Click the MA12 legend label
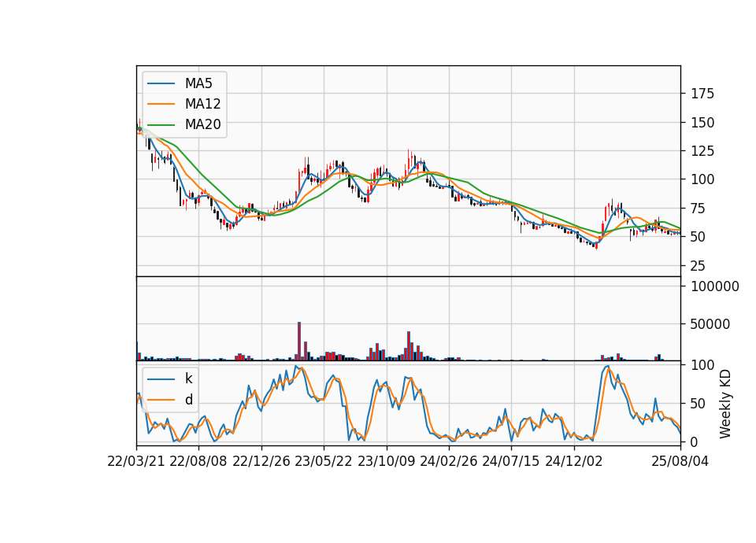 coord(203,104)
